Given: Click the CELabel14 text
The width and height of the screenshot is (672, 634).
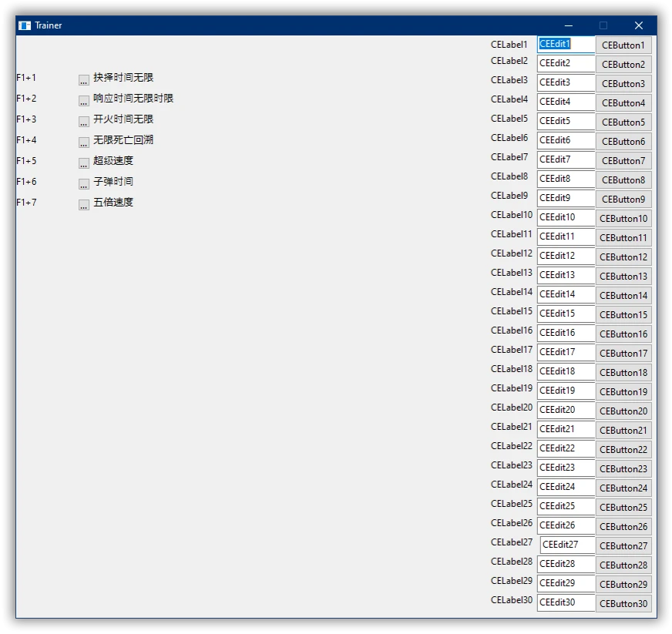Looking at the screenshot, I should (512, 292).
